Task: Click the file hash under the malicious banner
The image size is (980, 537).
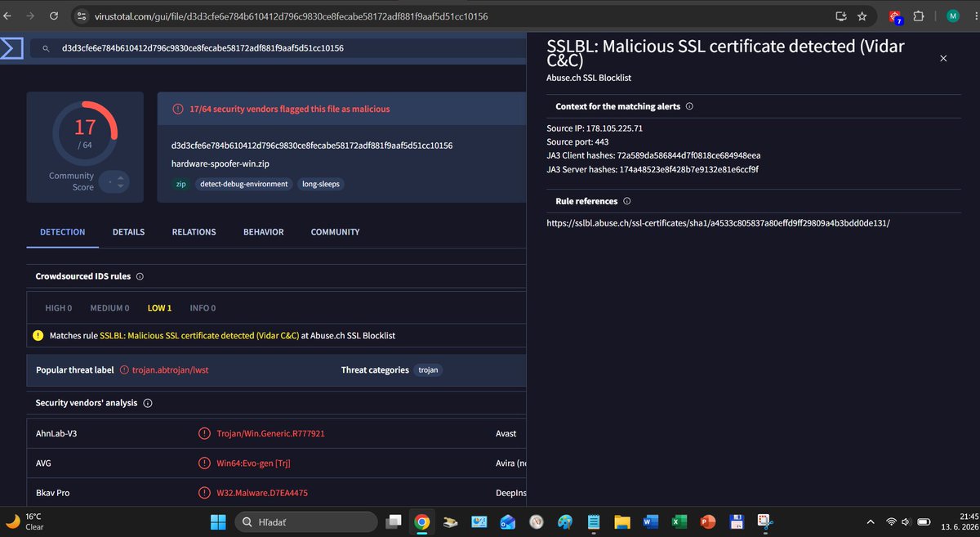Action: pyautogui.click(x=312, y=145)
